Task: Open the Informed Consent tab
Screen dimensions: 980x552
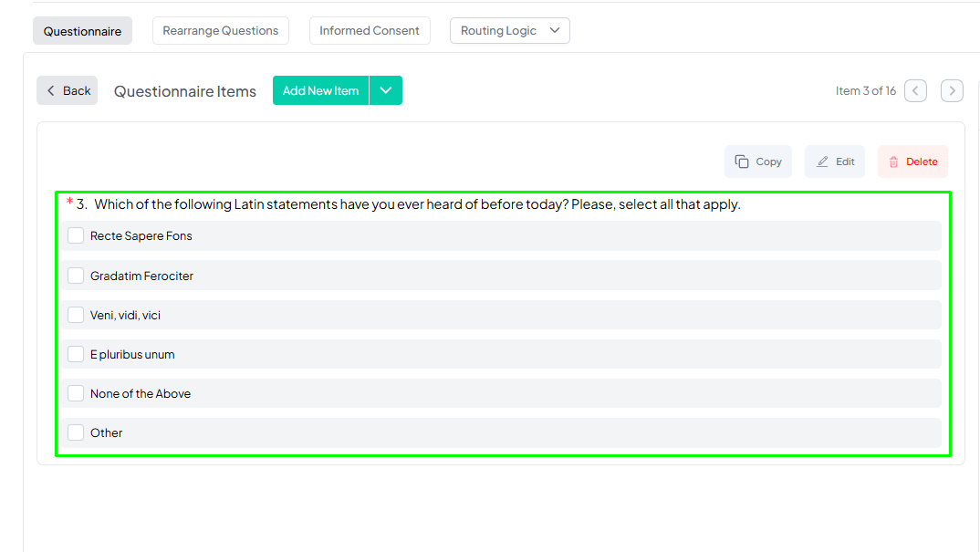Action: pyautogui.click(x=370, y=31)
